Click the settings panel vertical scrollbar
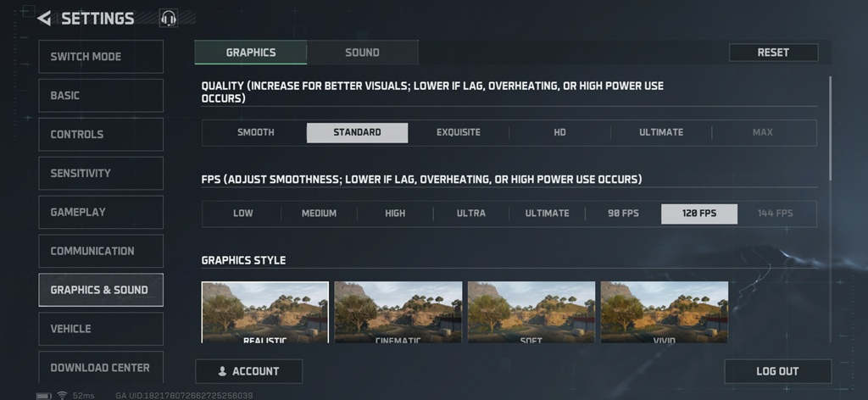This screenshot has width=868, height=400. pyautogui.click(x=830, y=127)
